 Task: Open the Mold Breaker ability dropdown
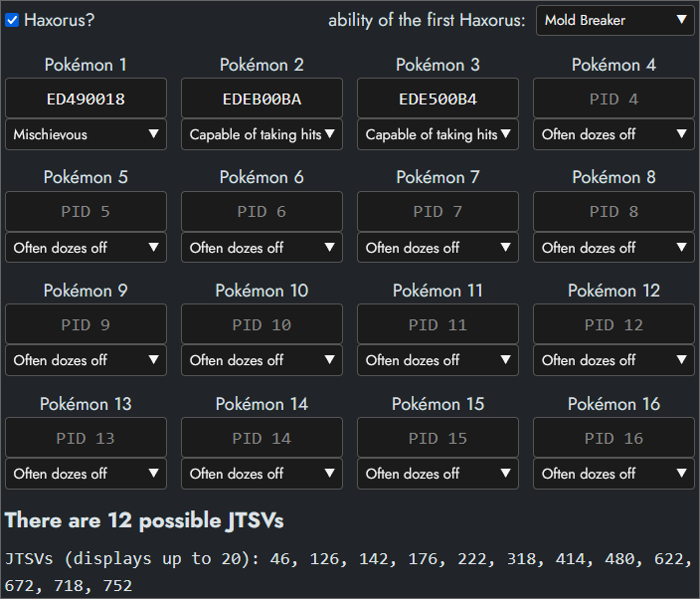(x=614, y=20)
